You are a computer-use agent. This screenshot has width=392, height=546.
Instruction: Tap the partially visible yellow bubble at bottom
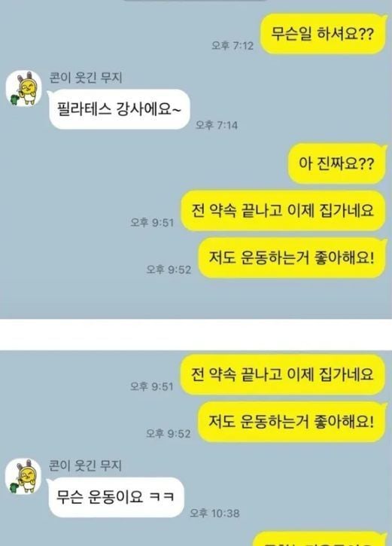coord(319,538)
